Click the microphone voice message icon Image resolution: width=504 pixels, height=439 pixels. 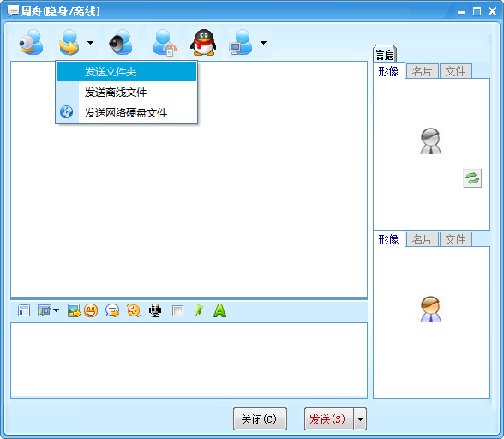(155, 310)
